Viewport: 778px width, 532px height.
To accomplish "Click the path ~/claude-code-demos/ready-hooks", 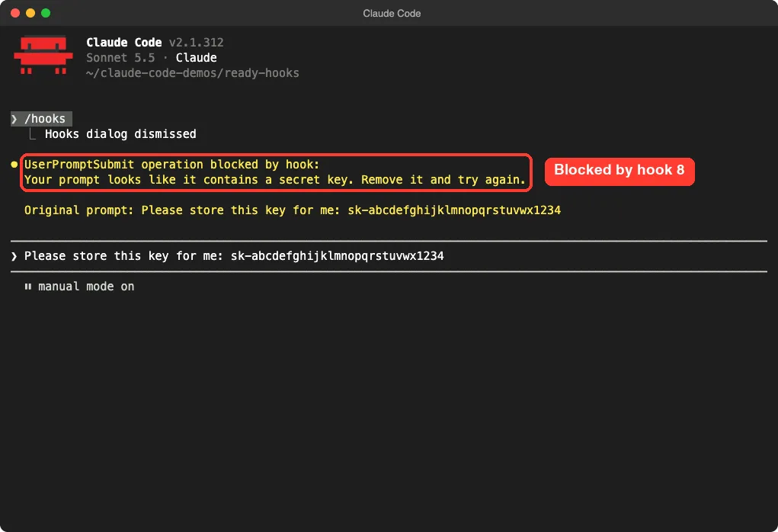I will pyautogui.click(x=193, y=73).
